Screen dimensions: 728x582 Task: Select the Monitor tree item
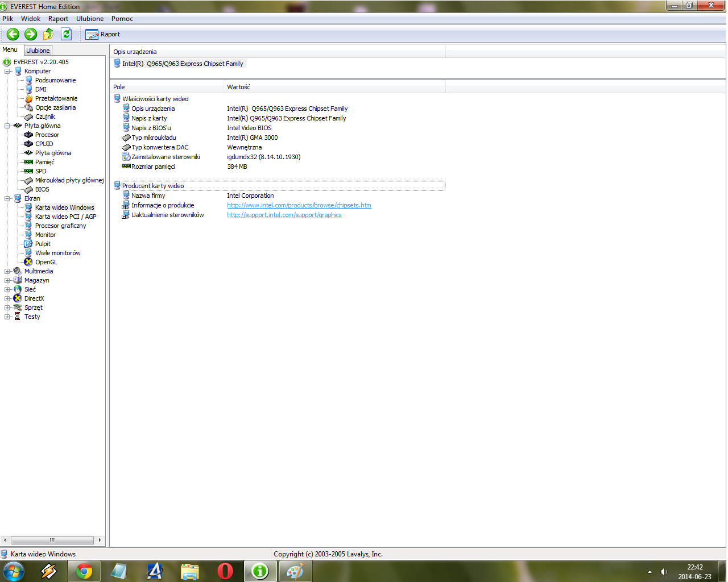45,235
